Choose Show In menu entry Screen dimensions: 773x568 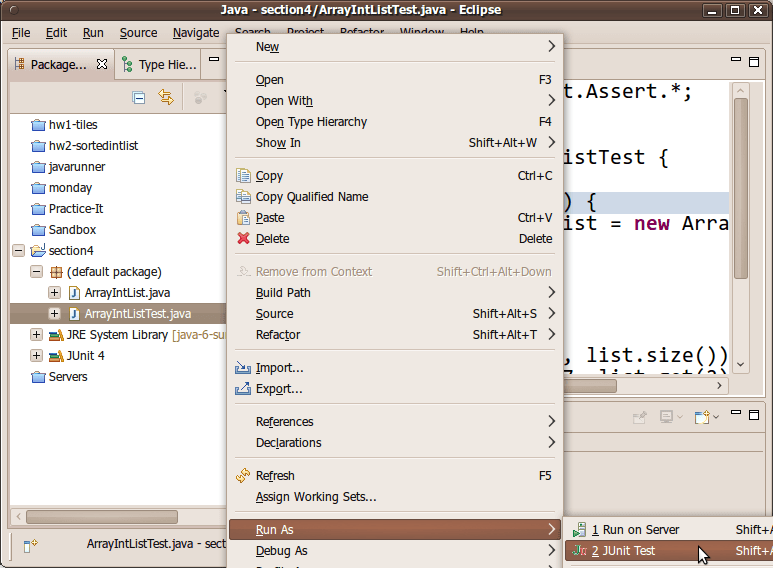(x=395, y=142)
